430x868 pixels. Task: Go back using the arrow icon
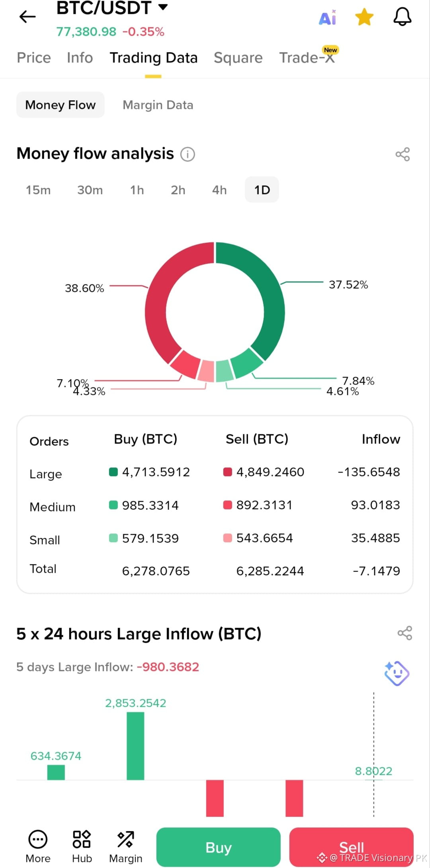(x=27, y=17)
